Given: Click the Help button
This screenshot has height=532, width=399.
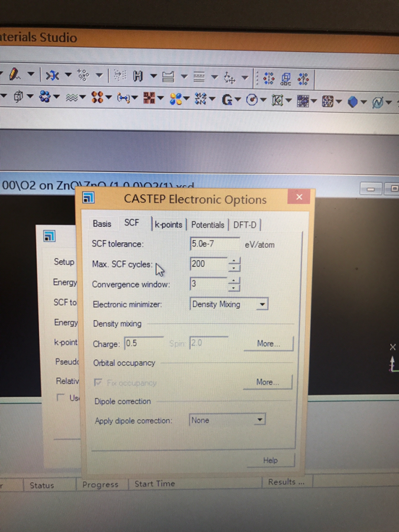Looking at the screenshot, I should pyautogui.click(x=270, y=460).
